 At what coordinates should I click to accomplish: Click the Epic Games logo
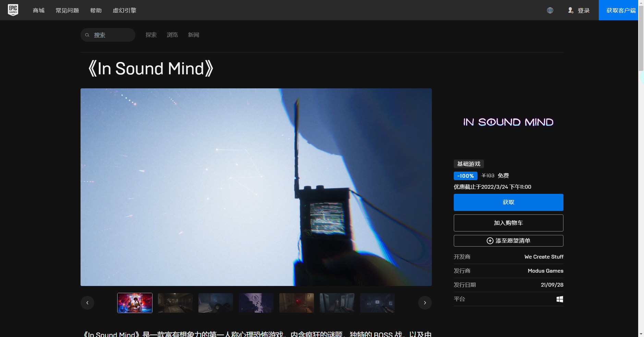click(x=13, y=10)
